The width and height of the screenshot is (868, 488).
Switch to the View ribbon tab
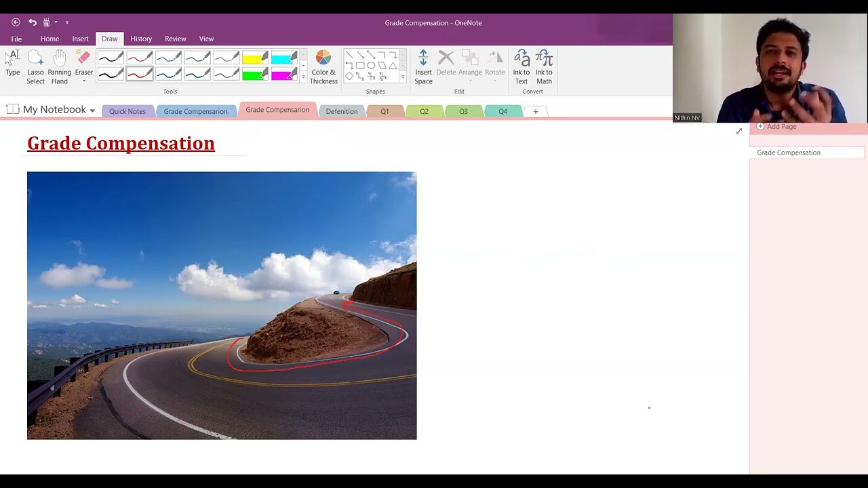206,39
